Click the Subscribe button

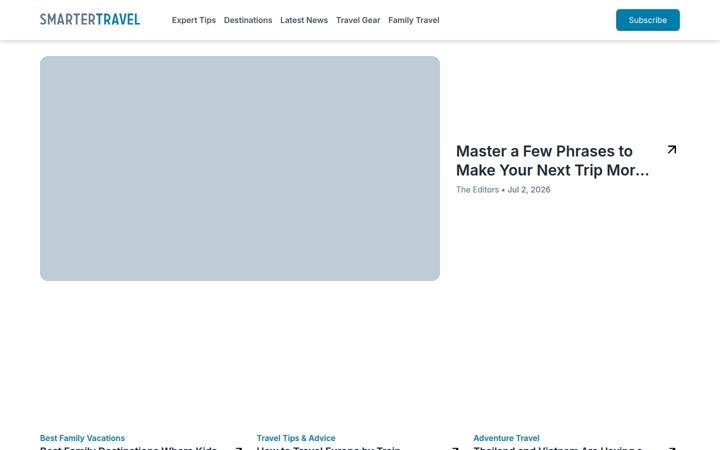pyautogui.click(x=647, y=20)
